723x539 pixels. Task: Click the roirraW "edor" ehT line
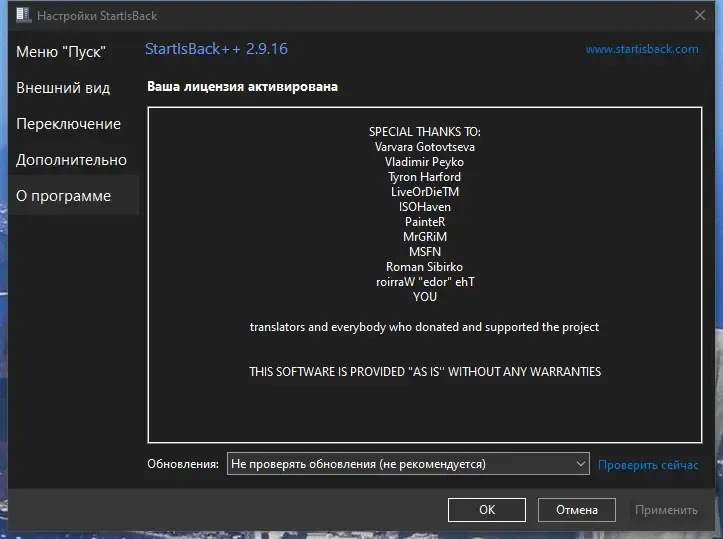click(x=425, y=282)
